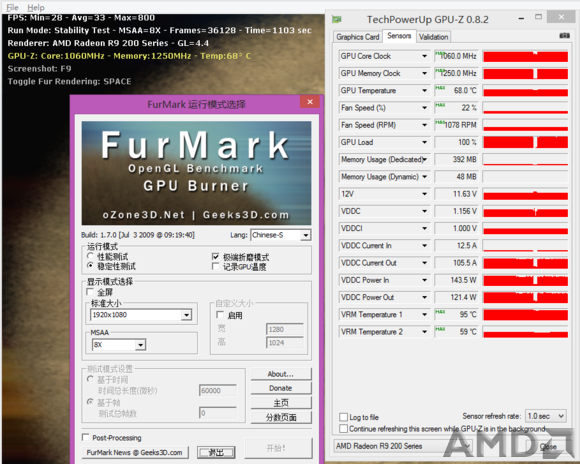Open Fan Speed (RPM) sensor dropdown

click(x=425, y=125)
